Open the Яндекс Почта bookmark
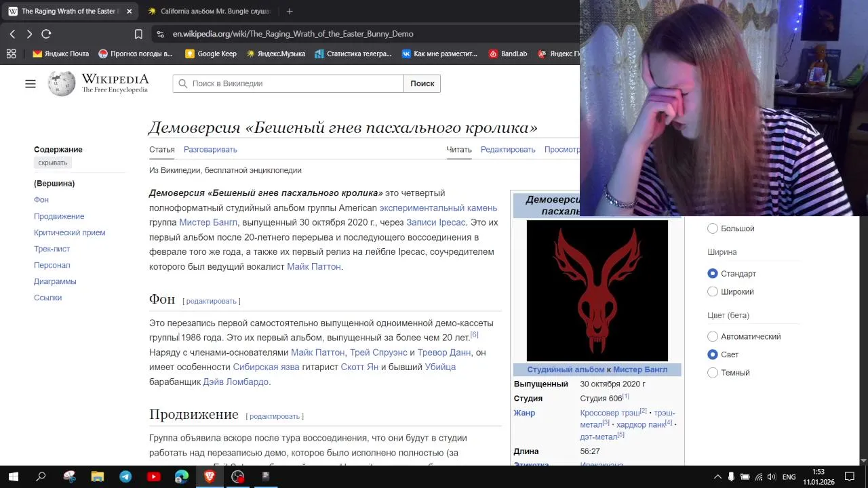The image size is (868, 488). click(61, 54)
